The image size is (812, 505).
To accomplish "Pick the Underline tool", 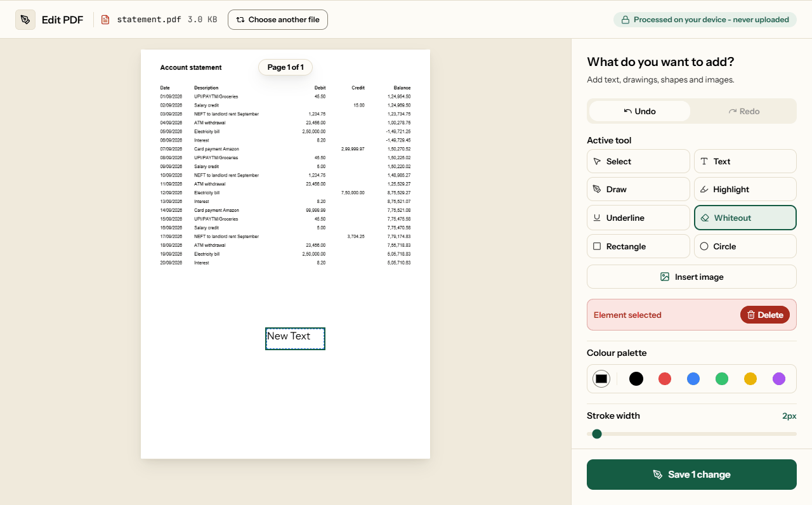I will pyautogui.click(x=638, y=218).
